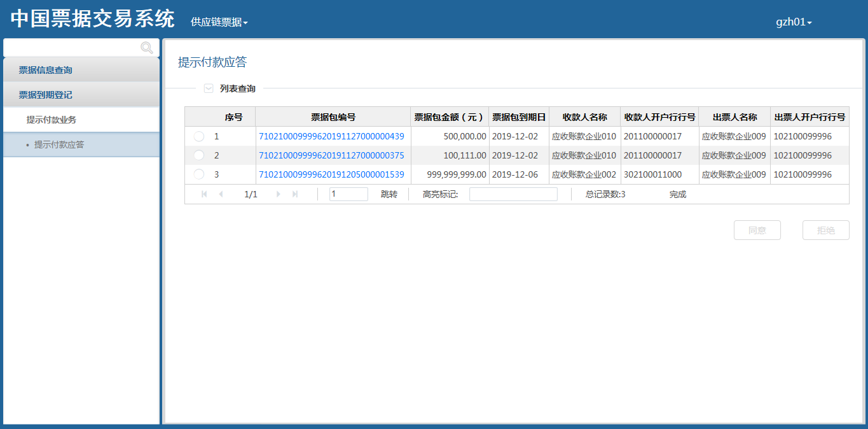
Task: Sort by 序号 column header
Action: pyautogui.click(x=233, y=117)
